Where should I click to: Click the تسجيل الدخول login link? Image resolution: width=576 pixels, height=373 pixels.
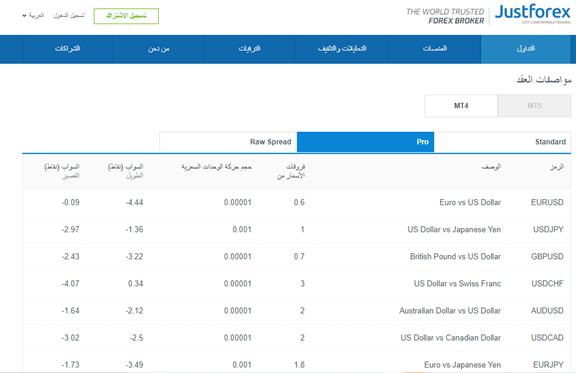pyautogui.click(x=69, y=15)
